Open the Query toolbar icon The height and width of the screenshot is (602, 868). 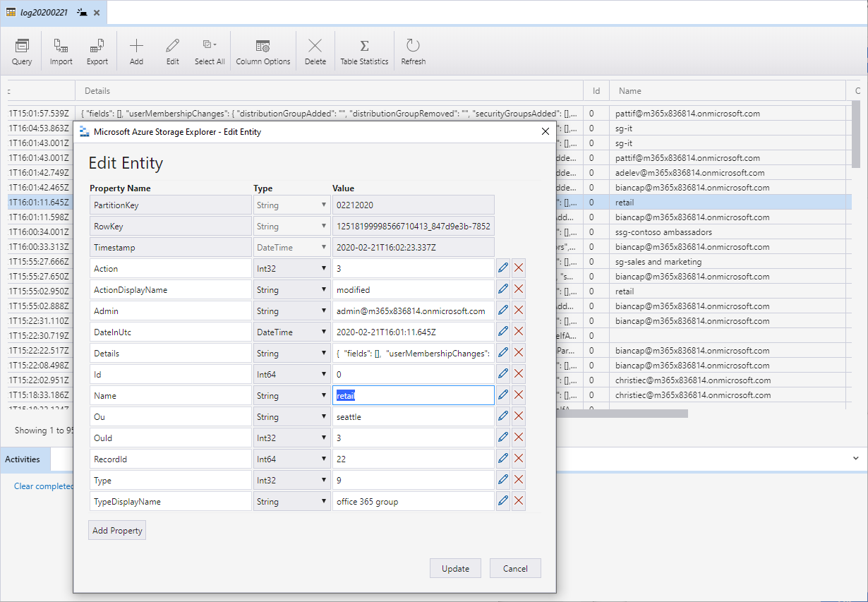[x=22, y=52]
